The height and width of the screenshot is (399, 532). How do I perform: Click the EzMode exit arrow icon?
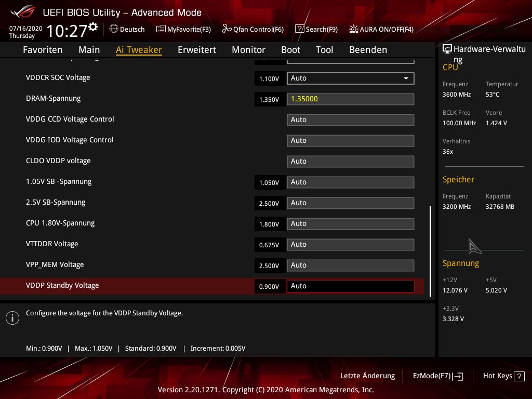(458, 376)
